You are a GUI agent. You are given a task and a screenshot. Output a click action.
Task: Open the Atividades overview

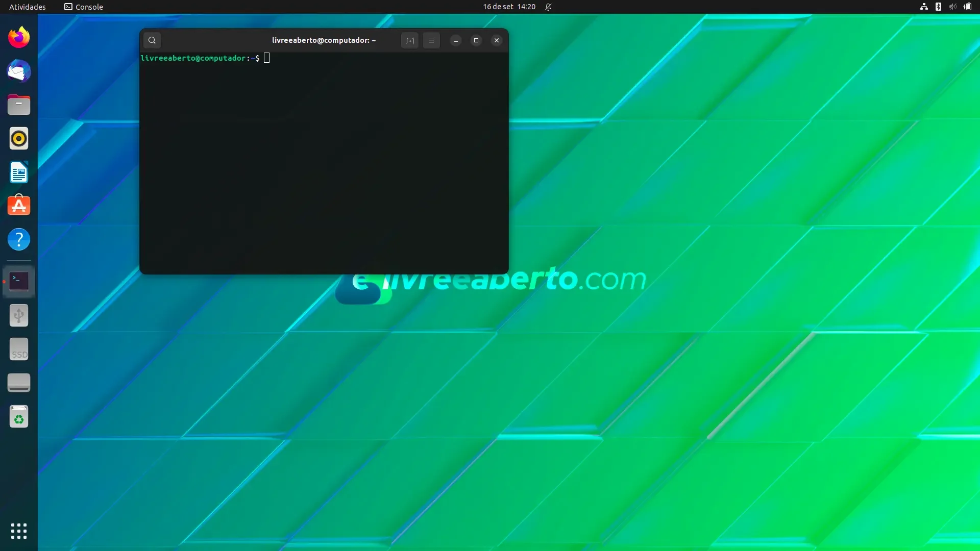[28, 7]
